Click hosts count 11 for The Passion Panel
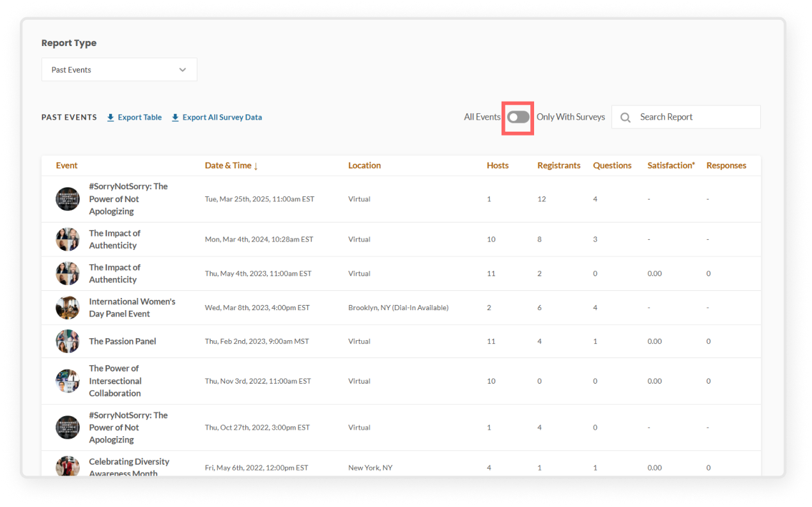 [x=491, y=341]
